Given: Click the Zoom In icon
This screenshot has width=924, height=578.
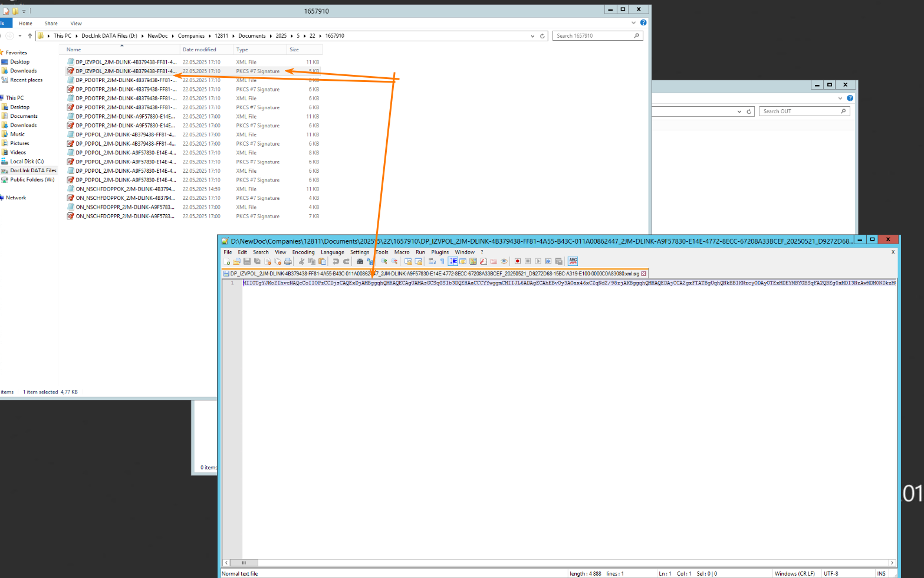Looking at the screenshot, I should pyautogui.click(x=384, y=261).
